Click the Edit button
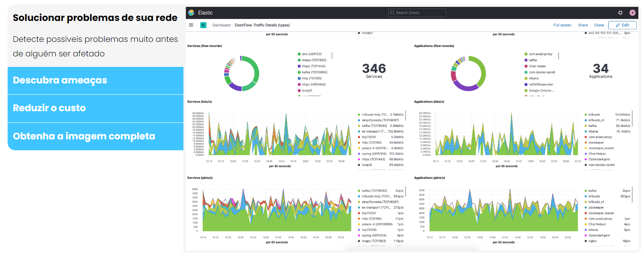The height and width of the screenshot is (255, 644). (x=622, y=25)
